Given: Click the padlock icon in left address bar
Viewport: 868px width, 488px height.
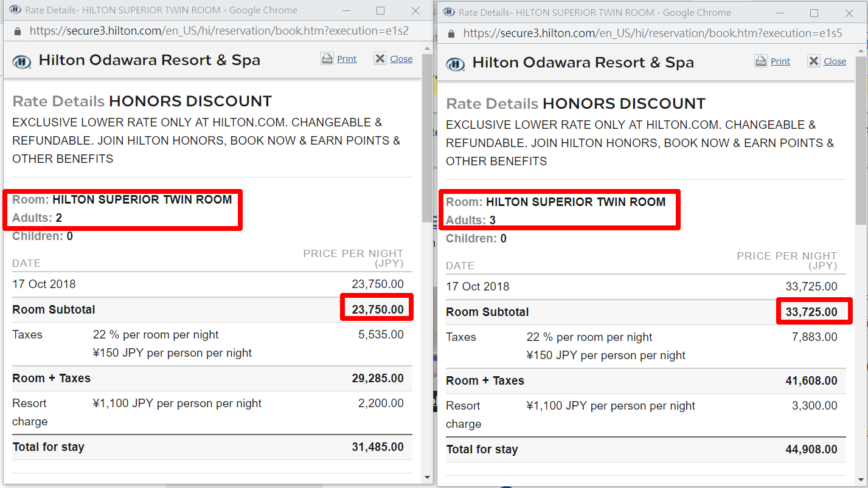Looking at the screenshot, I should (18, 31).
